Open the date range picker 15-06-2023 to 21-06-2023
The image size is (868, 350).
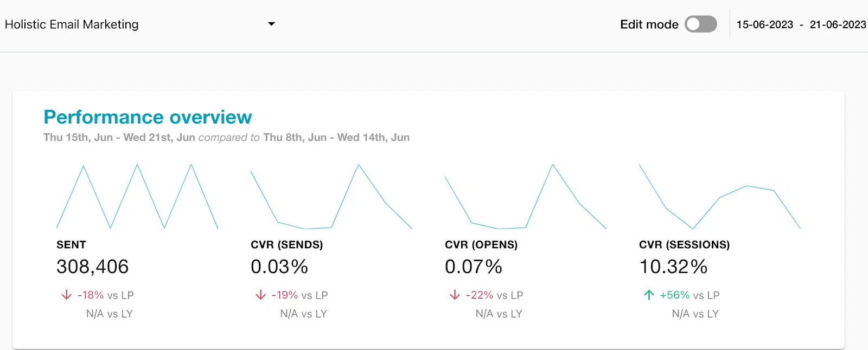801,25
